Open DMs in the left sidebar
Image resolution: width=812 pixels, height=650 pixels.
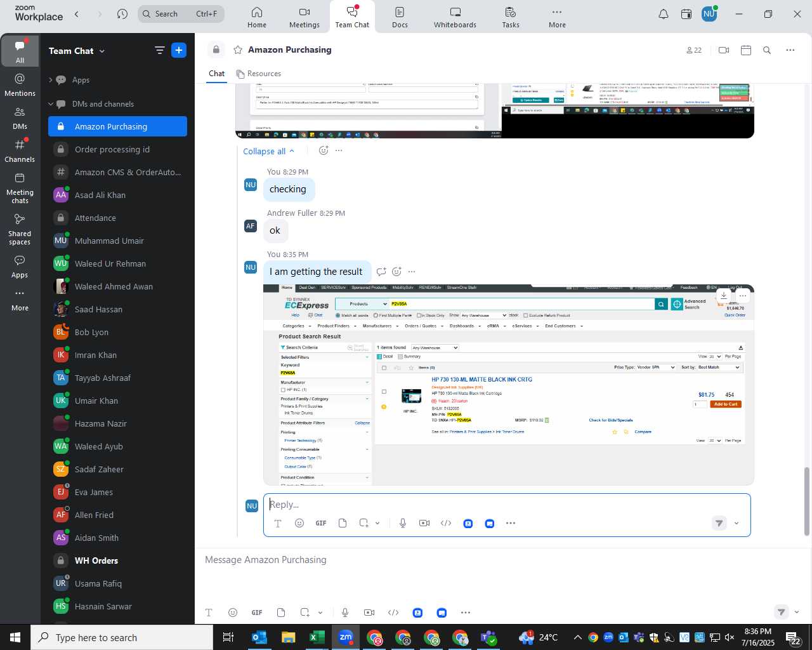click(x=20, y=118)
